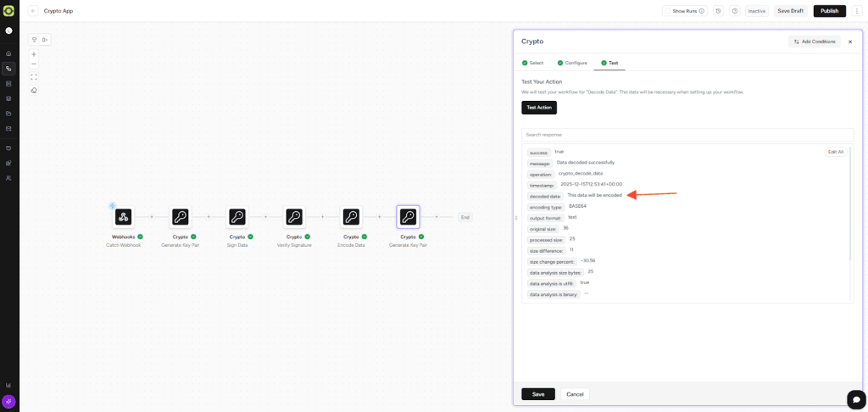The image size is (868, 412).
Task: Open the Crypto Verify Signature node
Action: click(x=294, y=217)
